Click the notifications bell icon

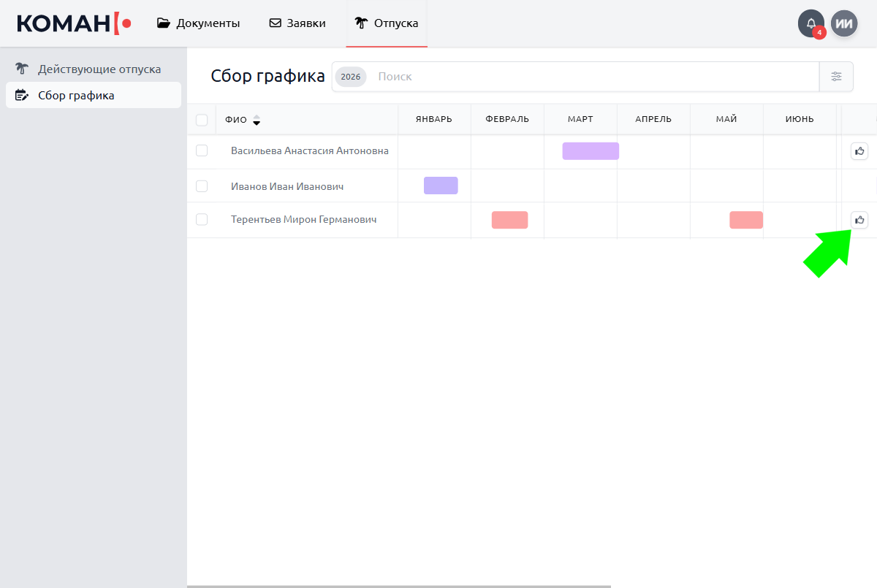click(x=810, y=23)
